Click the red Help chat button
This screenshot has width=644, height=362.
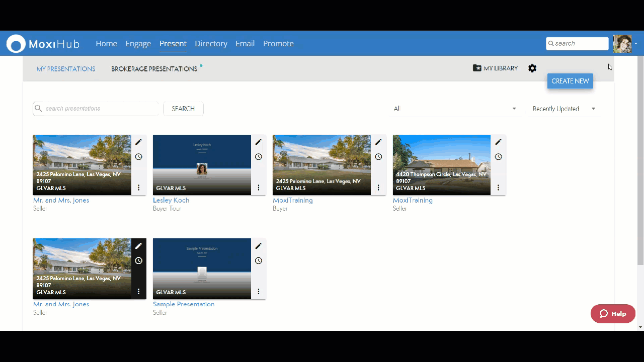pos(613,314)
